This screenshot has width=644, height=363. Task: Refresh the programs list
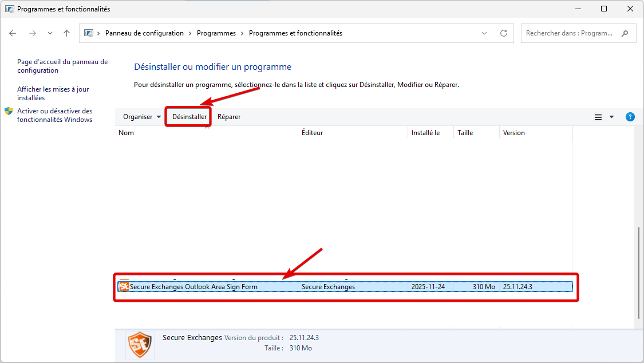click(x=504, y=33)
